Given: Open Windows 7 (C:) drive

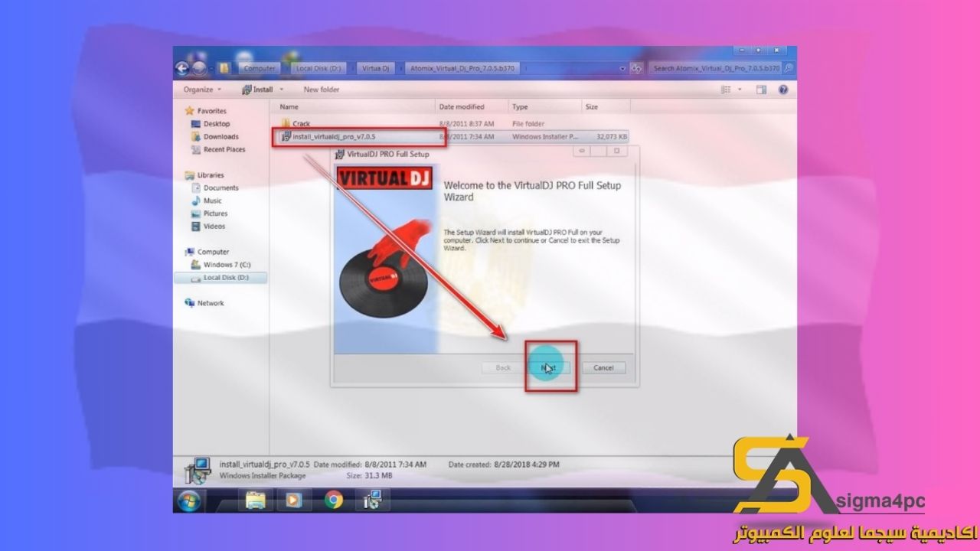Looking at the screenshot, I should (227, 265).
